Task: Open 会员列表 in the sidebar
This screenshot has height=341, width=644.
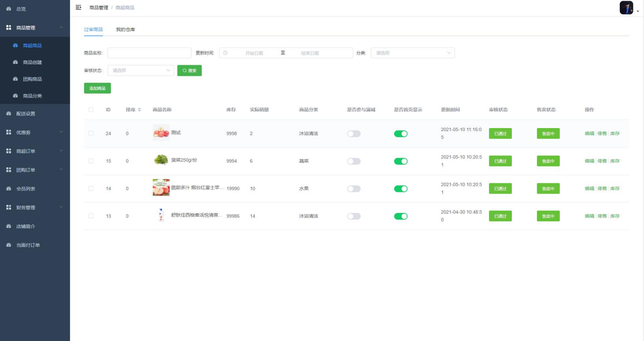Action: click(26, 189)
